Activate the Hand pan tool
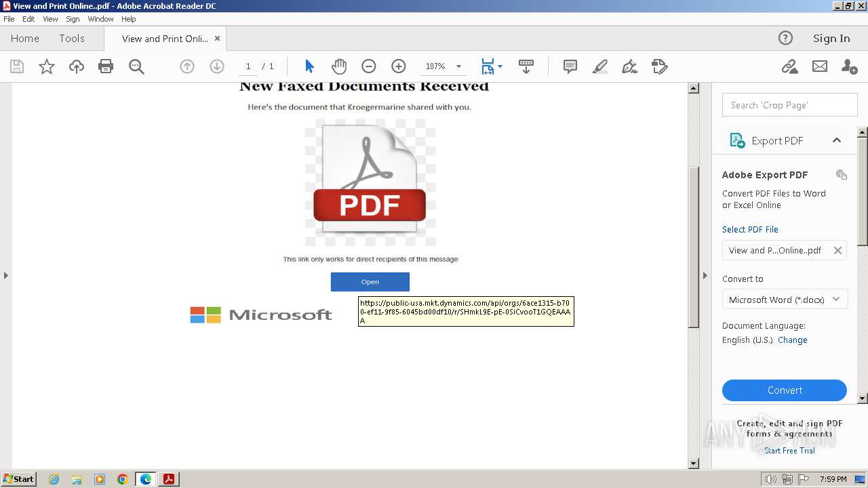 click(x=339, y=66)
